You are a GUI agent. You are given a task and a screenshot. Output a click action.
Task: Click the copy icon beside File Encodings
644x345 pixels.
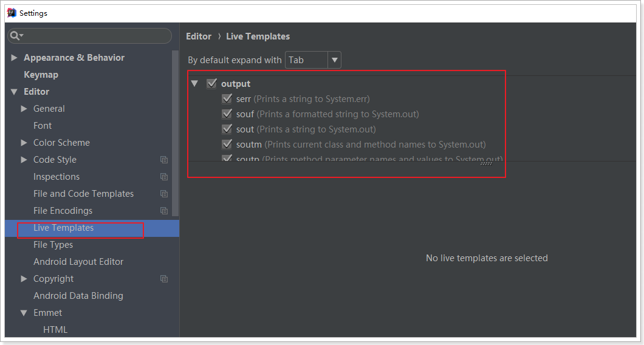(x=164, y=211)
